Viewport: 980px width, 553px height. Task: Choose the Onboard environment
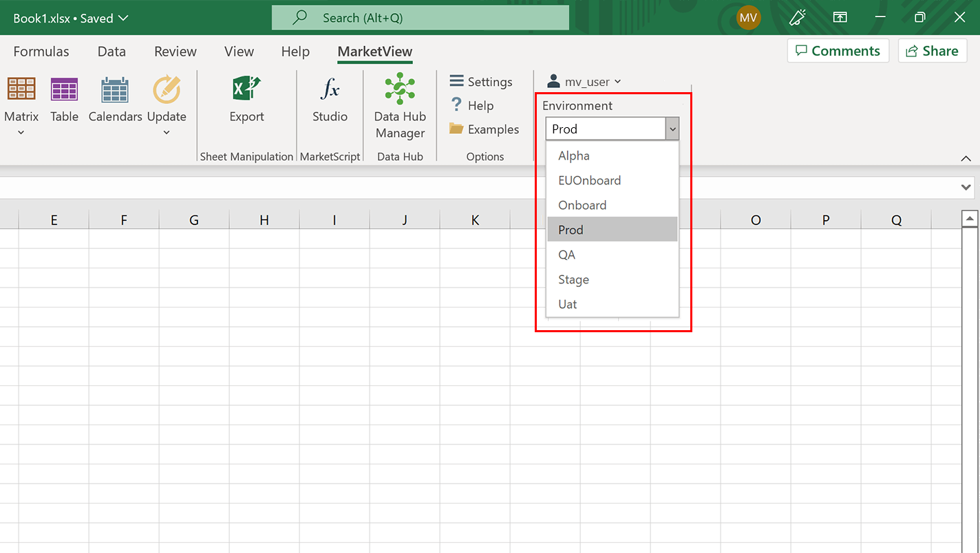[612, 205]
